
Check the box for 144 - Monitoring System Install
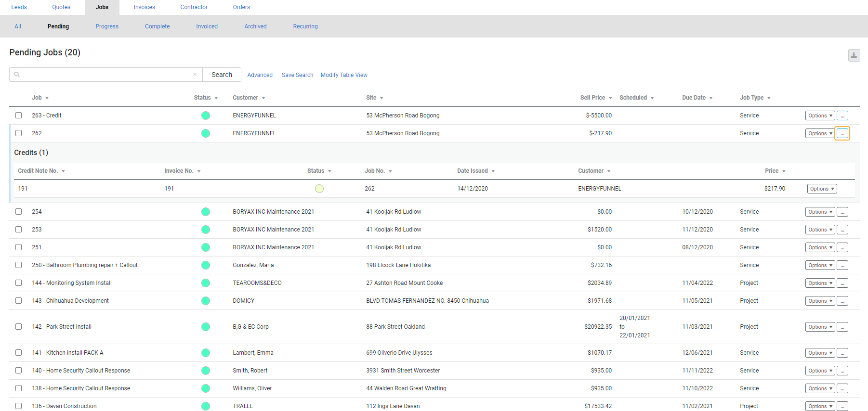18,283
